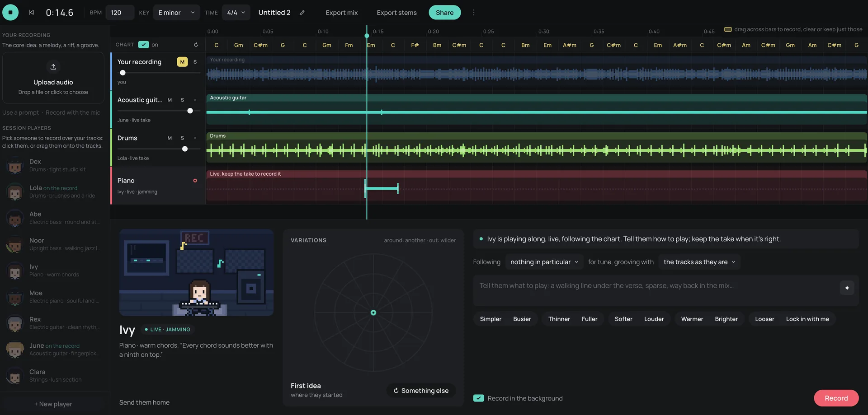Click Something else for a new variation
The image size is (868, 415).
pyautogui.click(x=421, y=391)
